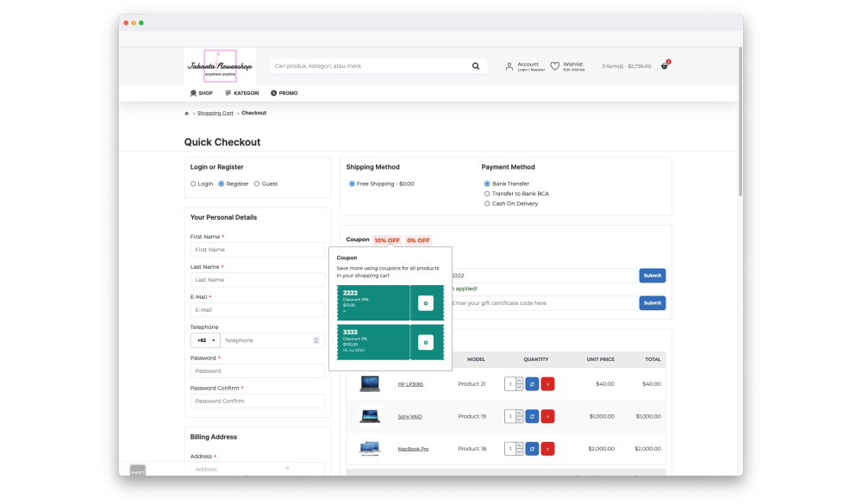The height and width of the screenshot is (504, 862).
Task: Remove Sony VAIO from cart
Action: coord(548,416)
